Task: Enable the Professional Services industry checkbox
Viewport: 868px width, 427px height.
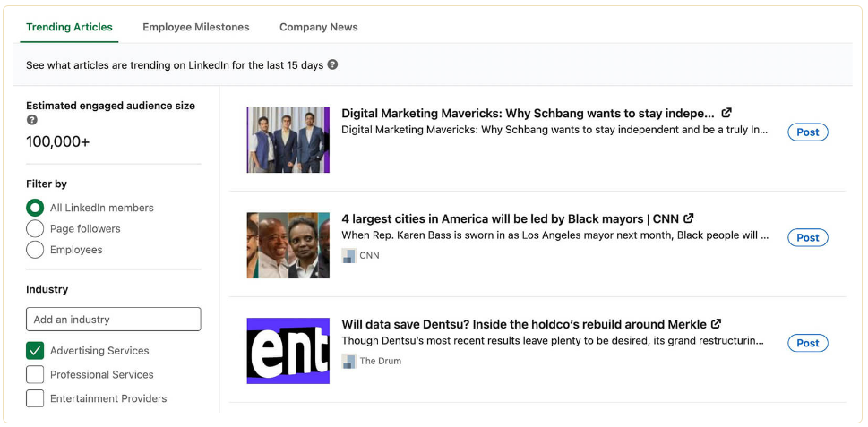Action: click(35, 374)
